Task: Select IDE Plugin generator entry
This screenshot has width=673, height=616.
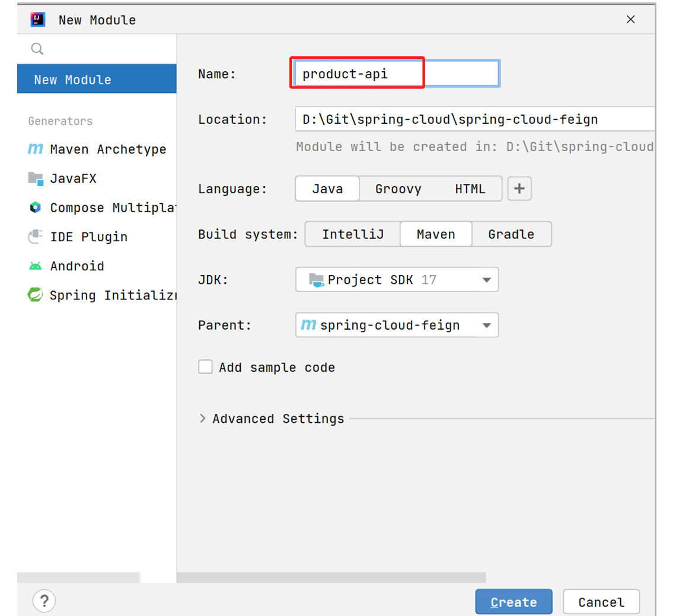Action: click(x=97, y=237)
